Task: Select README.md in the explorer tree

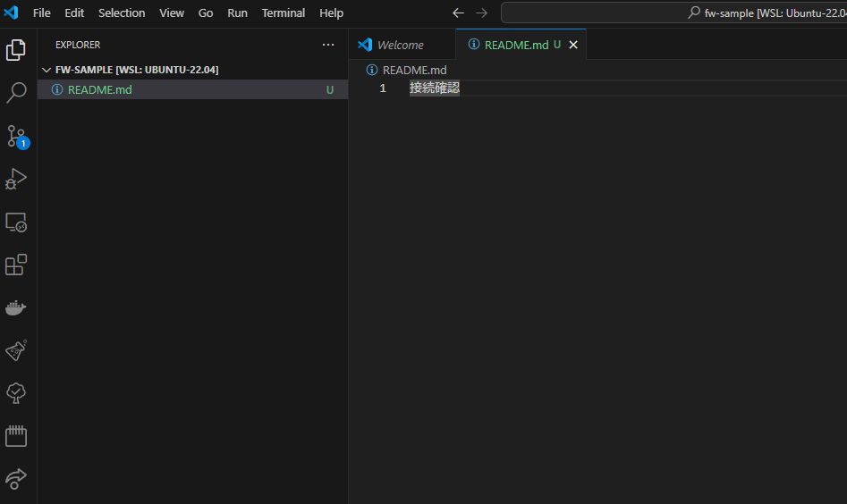Action: point(192,89)
